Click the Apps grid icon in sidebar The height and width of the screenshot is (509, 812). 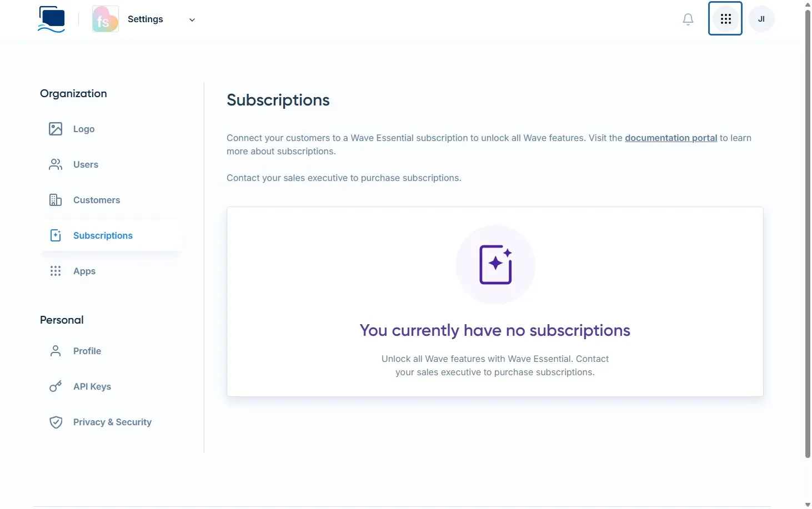(56, 271)
